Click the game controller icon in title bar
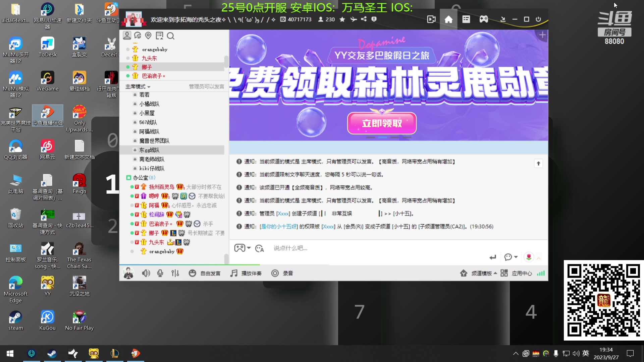644x362 pixels. (483, 19)
